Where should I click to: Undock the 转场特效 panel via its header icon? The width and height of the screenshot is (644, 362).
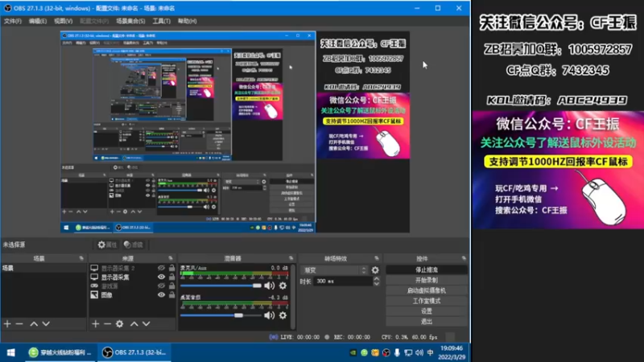[x=377, y=258]
